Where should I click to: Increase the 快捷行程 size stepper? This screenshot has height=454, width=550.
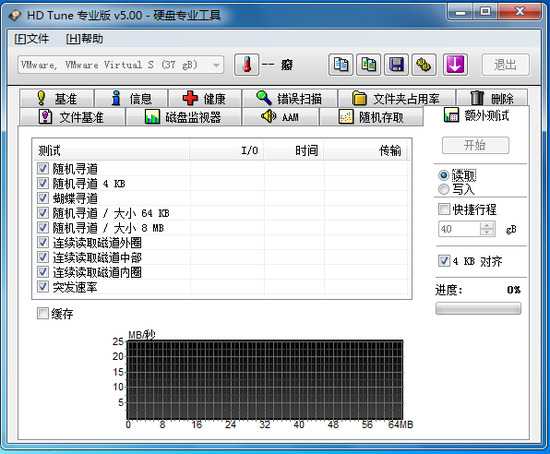tap(487, 226)
